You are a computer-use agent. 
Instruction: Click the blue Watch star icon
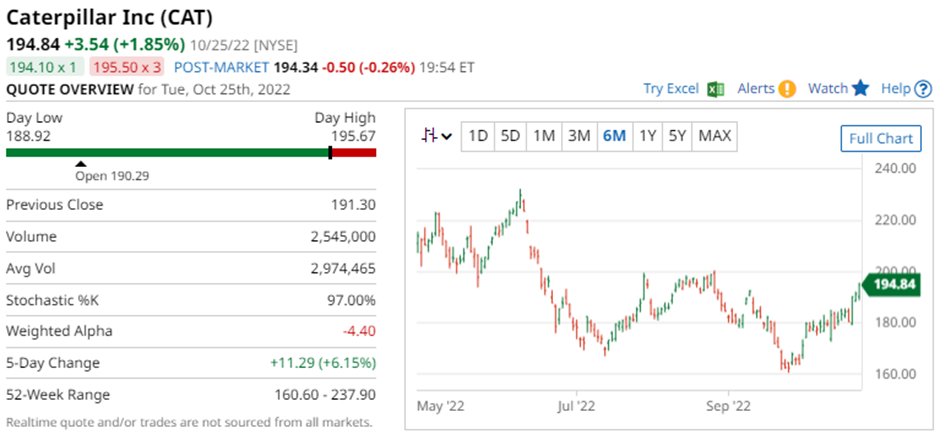pos(861,89)
